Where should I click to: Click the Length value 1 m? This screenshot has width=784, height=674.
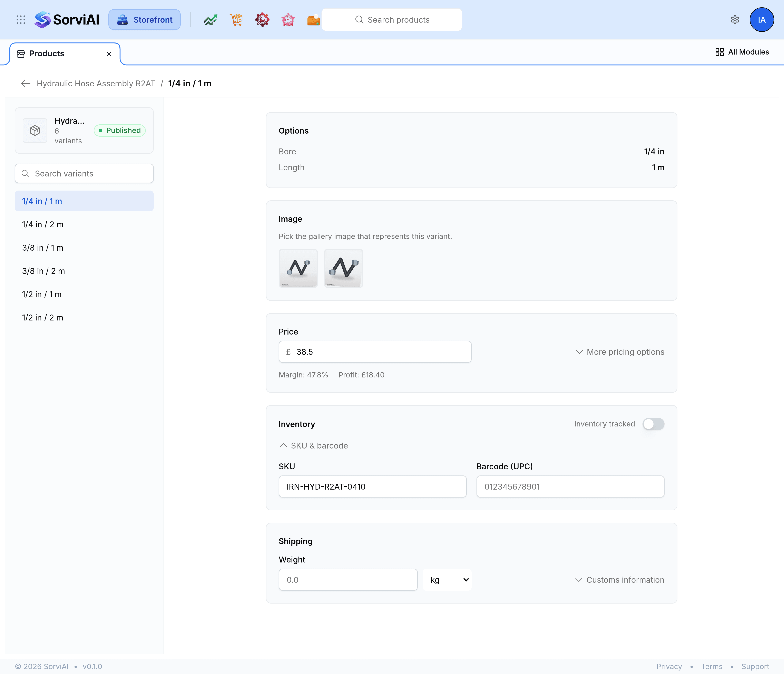click(x=658, y=167)
